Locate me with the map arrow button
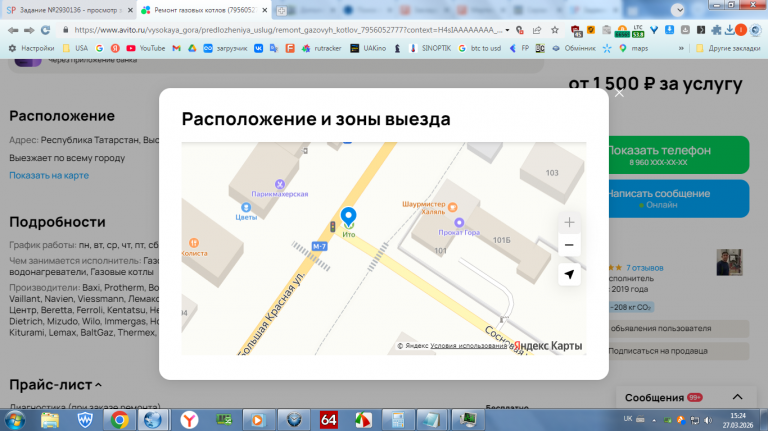This screenshot has width=768, height=431. point(569,274)
